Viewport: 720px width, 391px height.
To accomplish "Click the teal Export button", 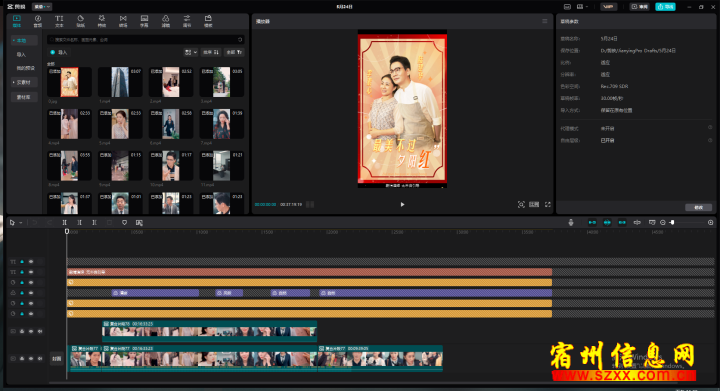I will coord(665,7).
